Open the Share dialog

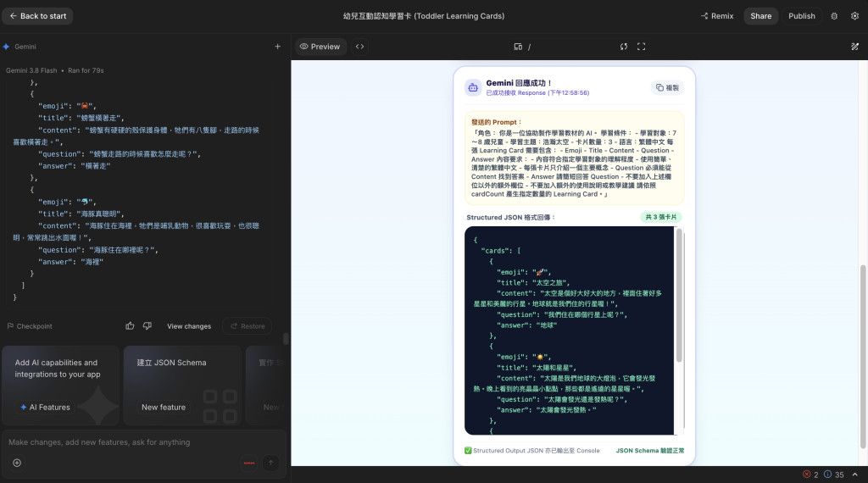tap(760, 16)
